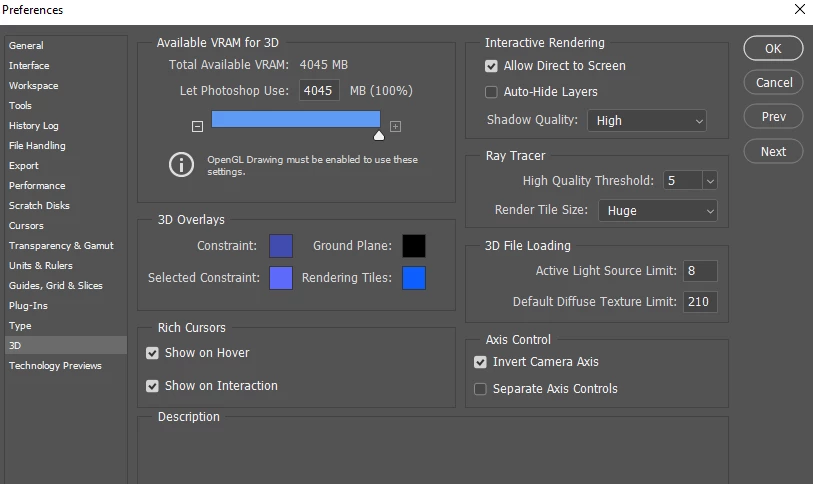Click the info icon beside OpenGL note

point(181,165)
